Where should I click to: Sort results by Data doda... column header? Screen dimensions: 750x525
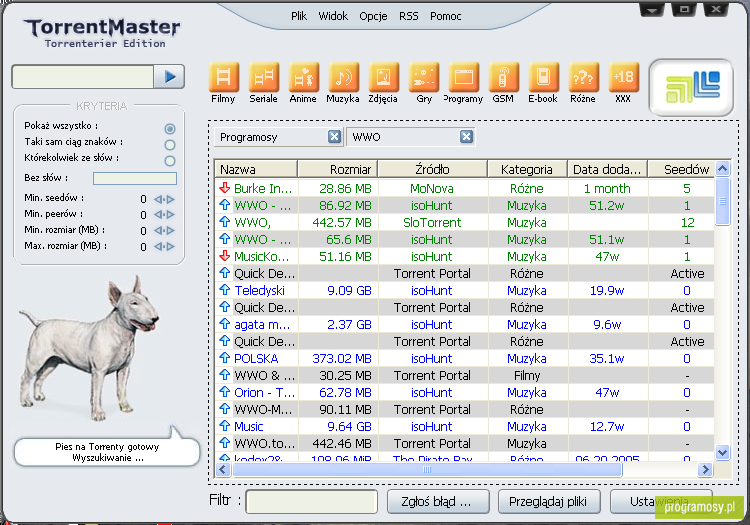click(x=607, y=169)
